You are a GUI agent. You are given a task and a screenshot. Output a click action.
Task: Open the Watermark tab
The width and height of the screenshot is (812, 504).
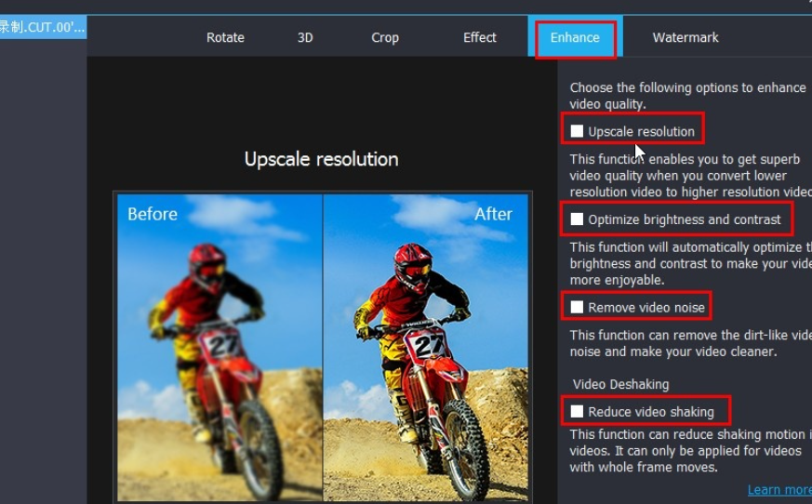686,37
